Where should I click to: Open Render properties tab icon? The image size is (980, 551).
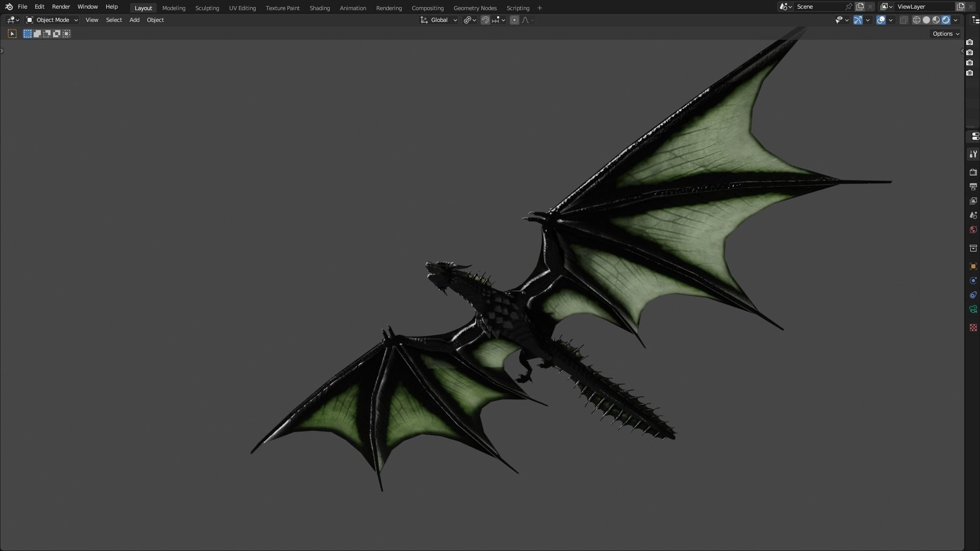click(973, 172)
